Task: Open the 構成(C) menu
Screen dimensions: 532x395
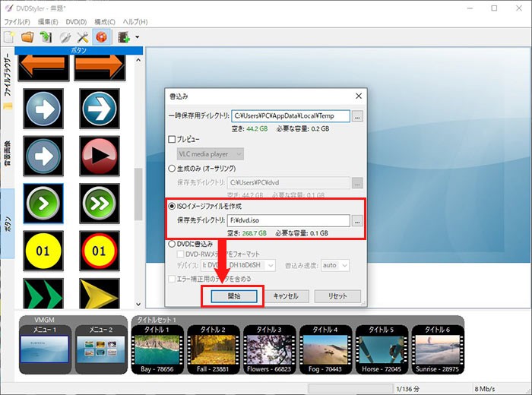Action: point(105,22)
